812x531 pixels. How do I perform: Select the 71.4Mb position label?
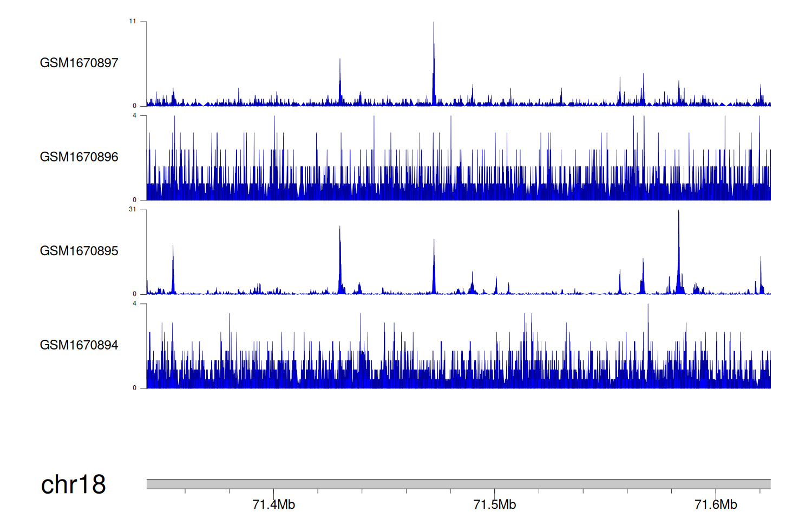coord(273,505)
